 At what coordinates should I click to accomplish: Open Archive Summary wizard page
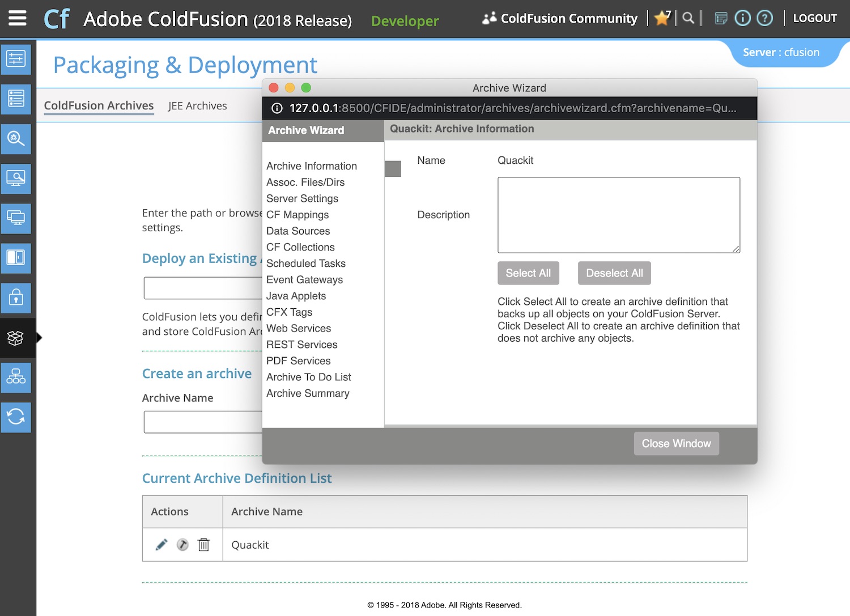(x=308, y=393)
